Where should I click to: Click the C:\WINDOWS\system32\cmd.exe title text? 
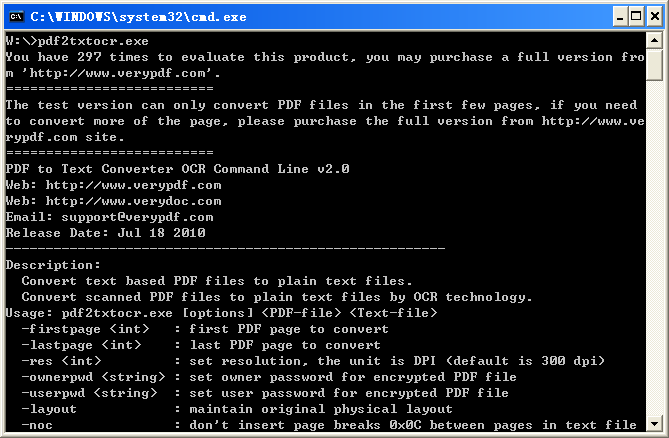pyautogui.click(x=138, y=17)
